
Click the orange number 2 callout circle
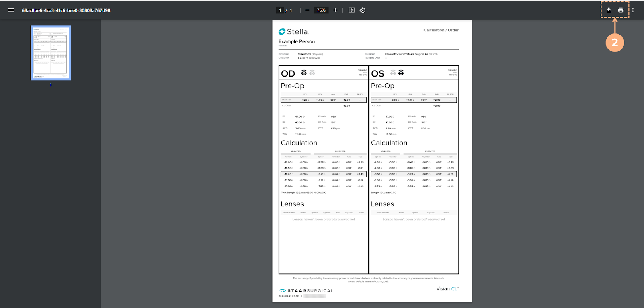615,43
